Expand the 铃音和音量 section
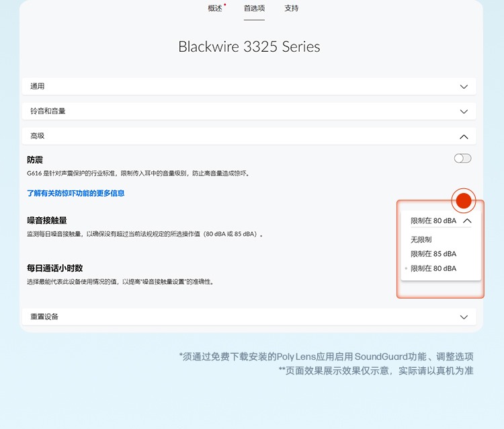Viewport: 504px width, 429px height. 249,111
